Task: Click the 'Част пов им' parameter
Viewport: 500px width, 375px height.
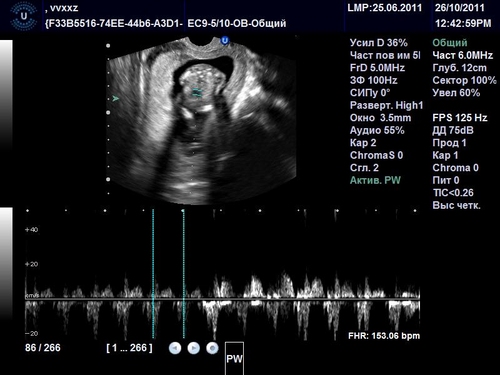Action: (385, 55)
